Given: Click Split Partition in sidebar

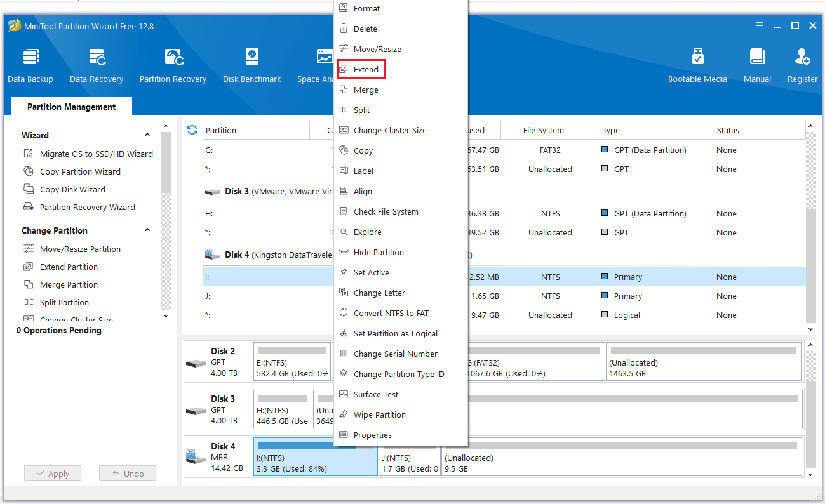Looking at the screenshot, I should [57, 302].
